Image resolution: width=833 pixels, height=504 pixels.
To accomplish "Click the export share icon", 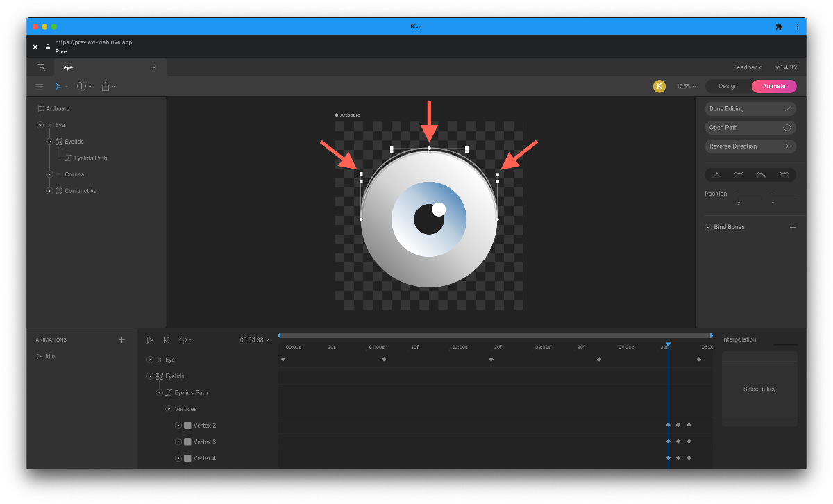I will [x=106, y=86].
